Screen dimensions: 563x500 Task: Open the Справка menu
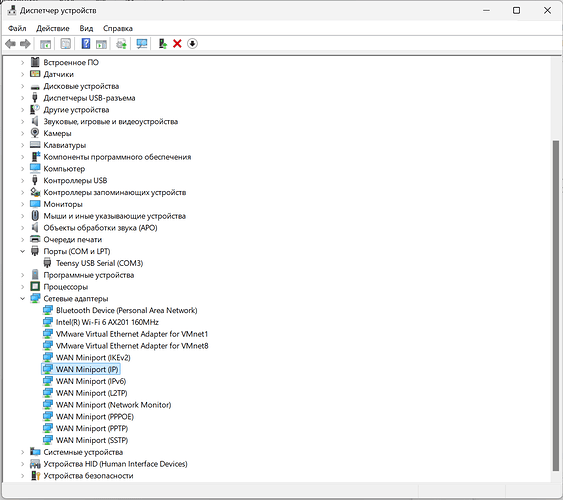coord(118,28)
